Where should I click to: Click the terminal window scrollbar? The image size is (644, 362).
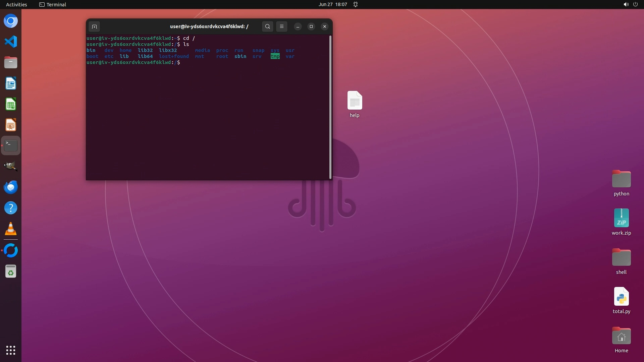pyautogui.click(x=330, y=107)
